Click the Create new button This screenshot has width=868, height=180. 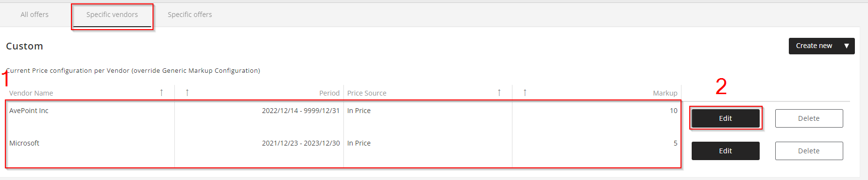tap(815, 46)
